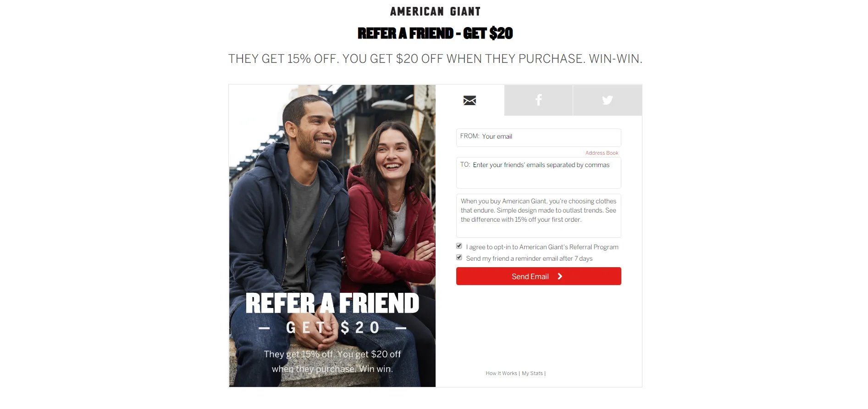Click the 15% off win-win subheading text

coord(435,59)
